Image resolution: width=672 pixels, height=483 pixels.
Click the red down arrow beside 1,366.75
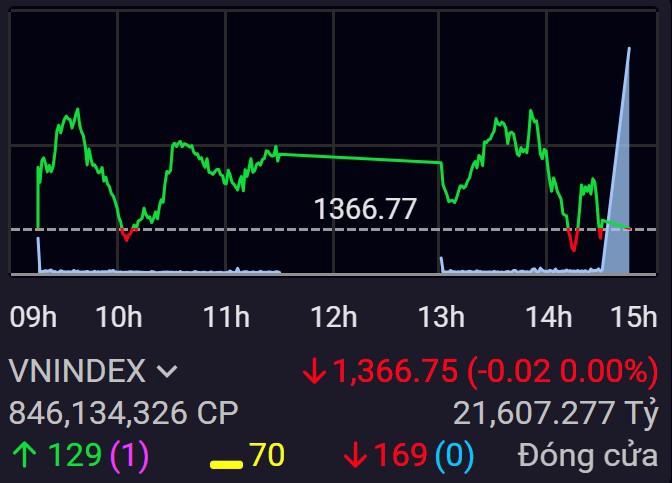[314, 371]
